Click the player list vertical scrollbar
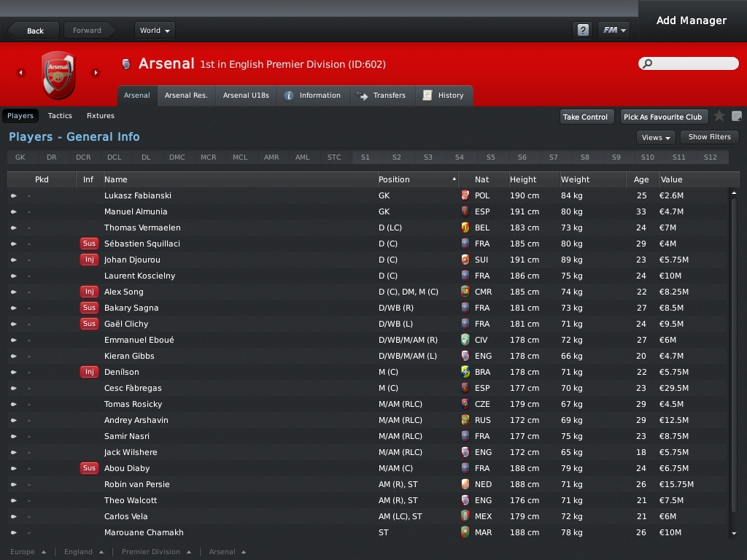Screen dimensions: 747x560 [735, 350]
